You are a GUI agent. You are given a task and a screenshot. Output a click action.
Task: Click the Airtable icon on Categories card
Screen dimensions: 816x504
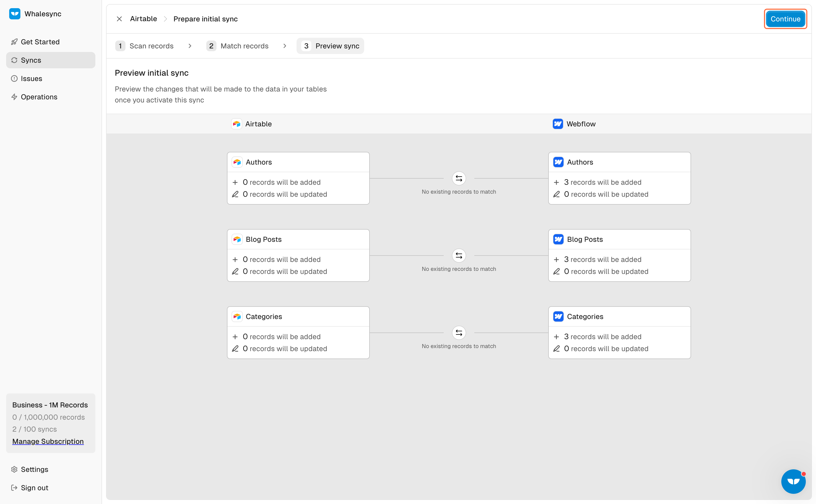tap(237, 316)
